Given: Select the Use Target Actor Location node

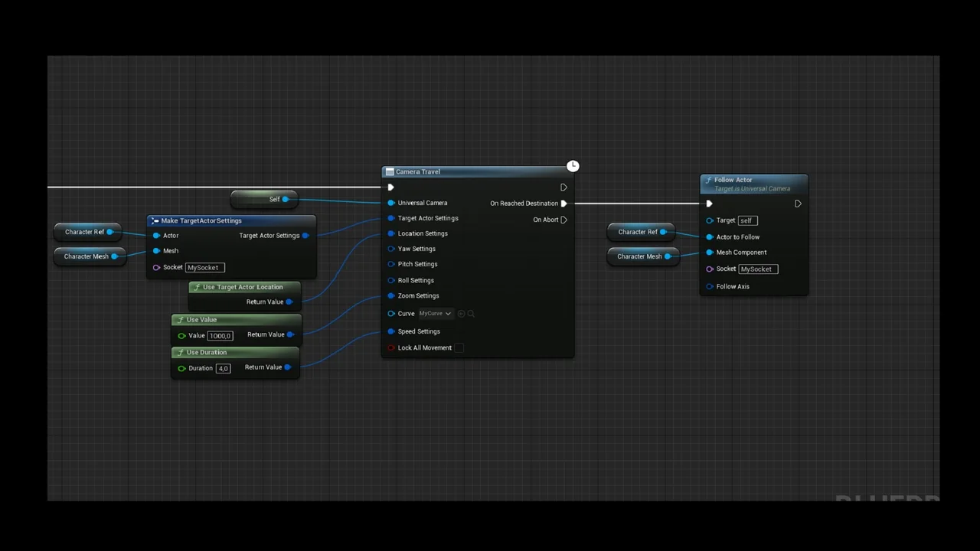Looking at the screenshot, I should [x=243, y=286].
